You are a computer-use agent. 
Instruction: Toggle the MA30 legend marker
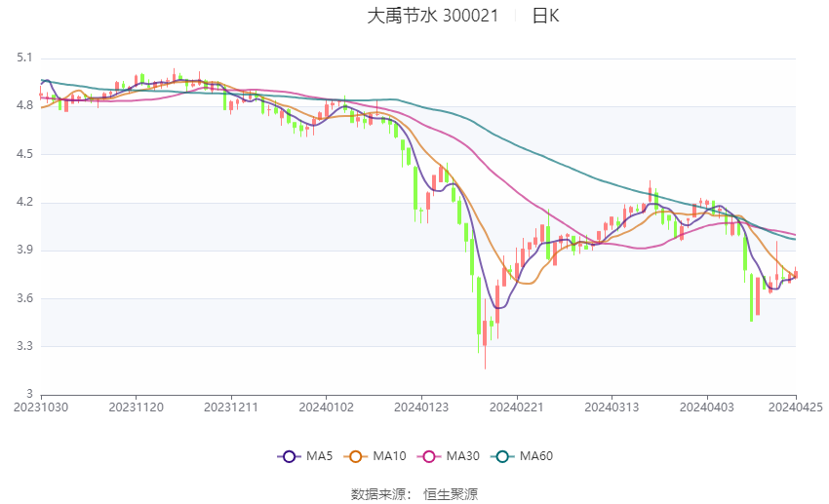(x=425, y=456)
